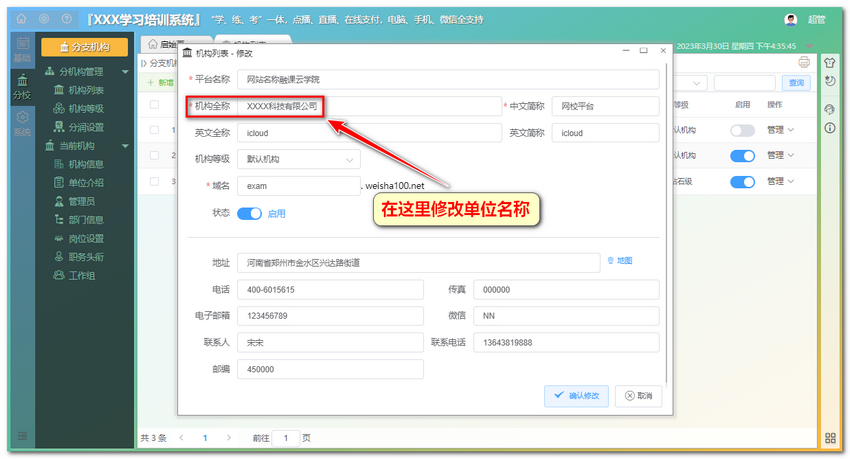
Task: Click into the 微信 NN field
Action: 566,316
